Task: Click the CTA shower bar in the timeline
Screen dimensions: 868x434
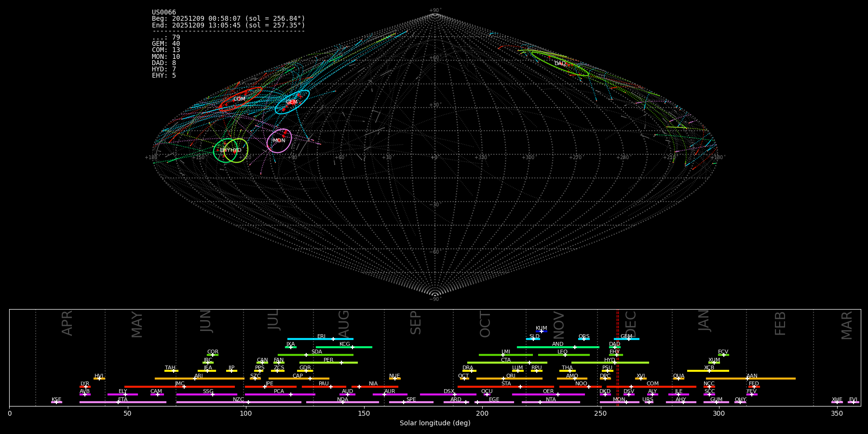Action: tap(507, 363)
